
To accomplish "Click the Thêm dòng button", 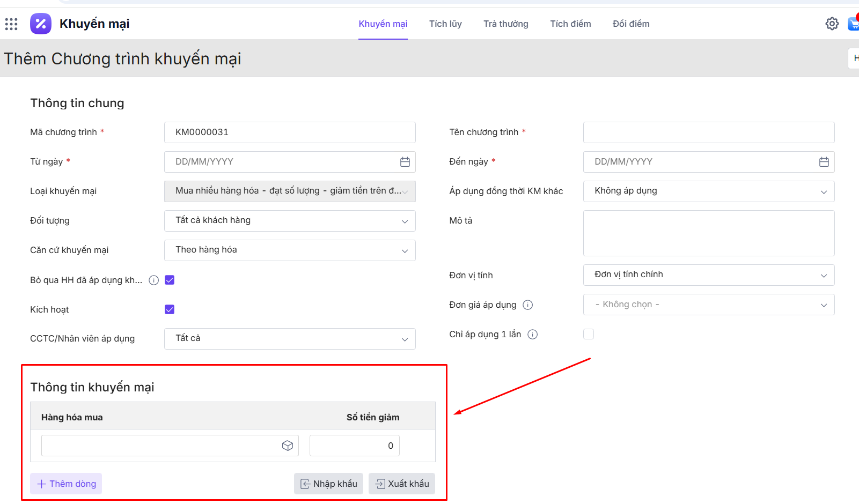I will pos(67,484).
